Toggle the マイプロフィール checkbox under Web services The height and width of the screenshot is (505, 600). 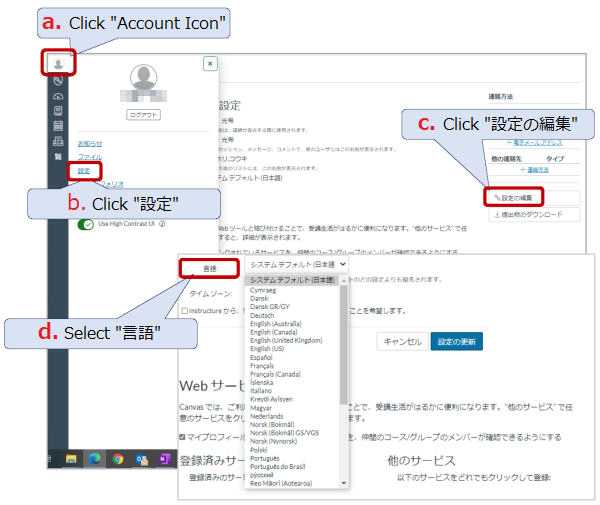pos(181,437)
